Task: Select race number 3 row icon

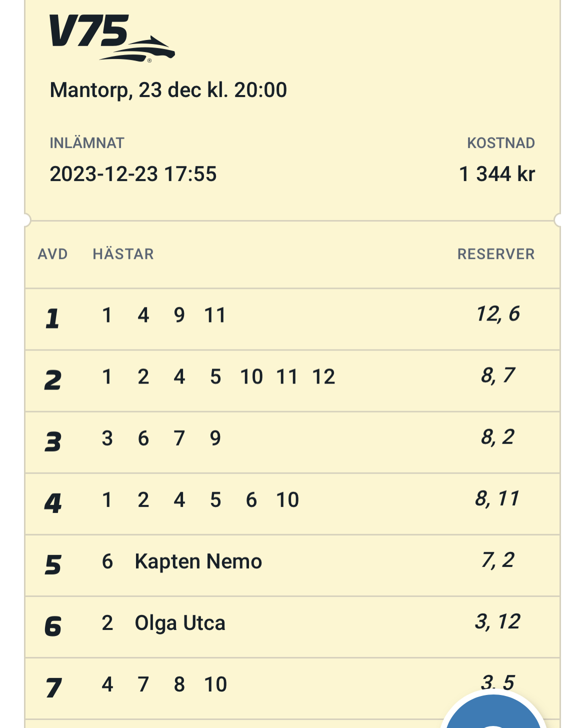Action: [x=52, y=441]
